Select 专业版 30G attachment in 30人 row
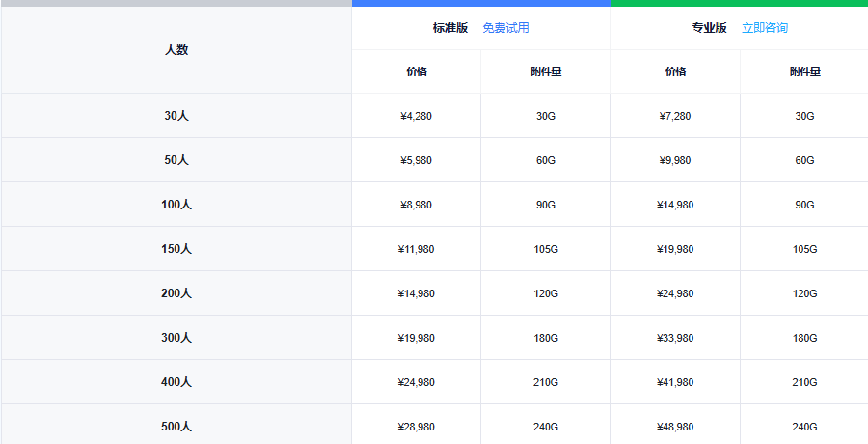This screenshot has width=868, height=444. click(x=805, y=117)
